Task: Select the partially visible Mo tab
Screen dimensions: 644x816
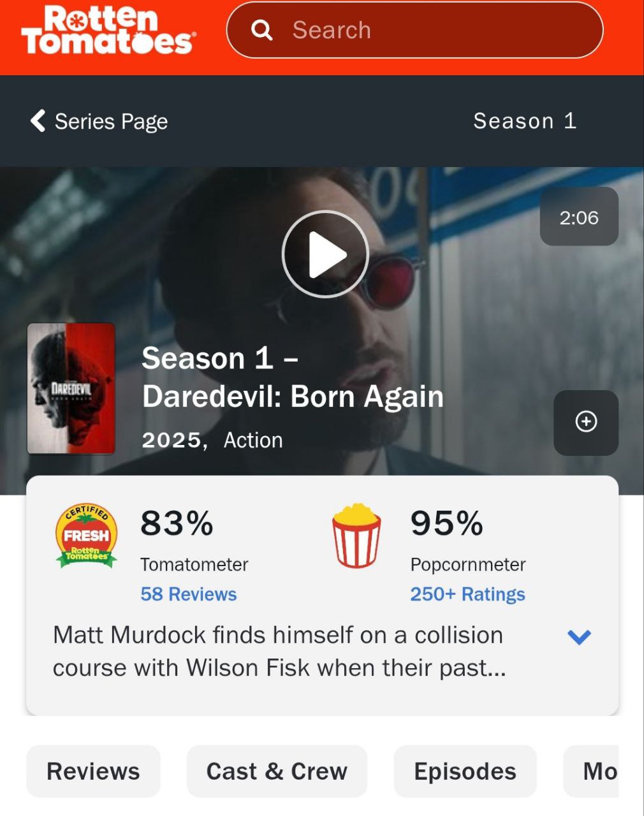Action: point(592,771)
